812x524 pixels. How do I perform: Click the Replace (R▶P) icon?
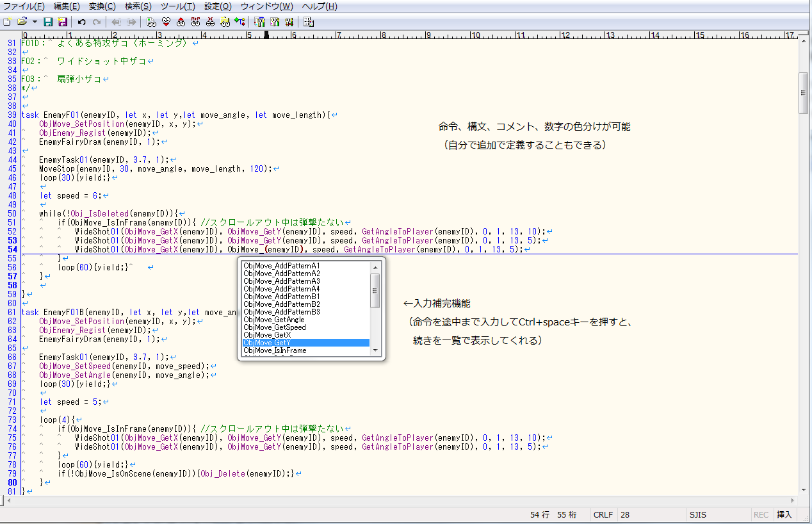point(195,22)
